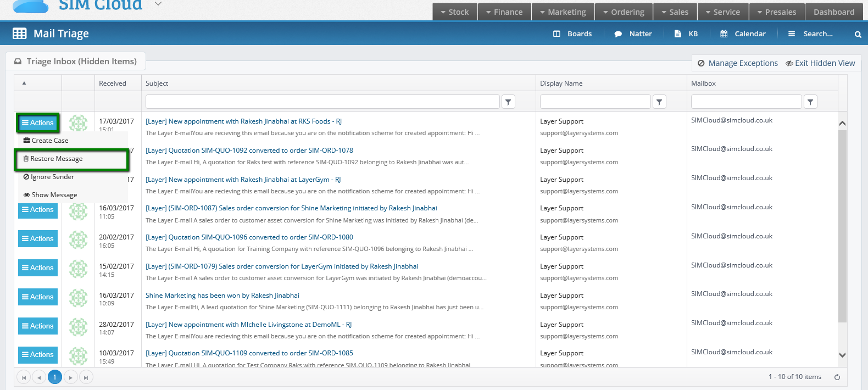Open Actions menu for 15/02/2017 row
The image size is (868, 390).
(38, 268)
